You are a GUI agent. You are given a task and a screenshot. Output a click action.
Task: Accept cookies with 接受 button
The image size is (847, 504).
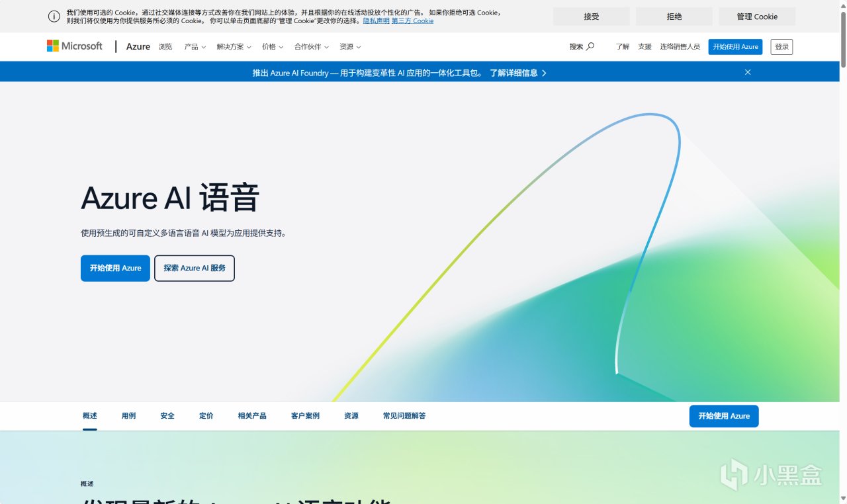591,17
